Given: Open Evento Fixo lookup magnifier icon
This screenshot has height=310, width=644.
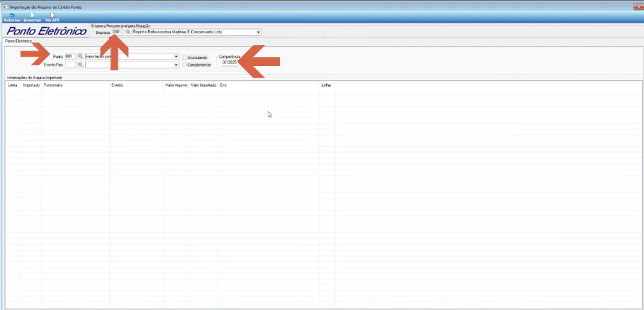Looking at the screenshot, I should click(x=80, y=65).
